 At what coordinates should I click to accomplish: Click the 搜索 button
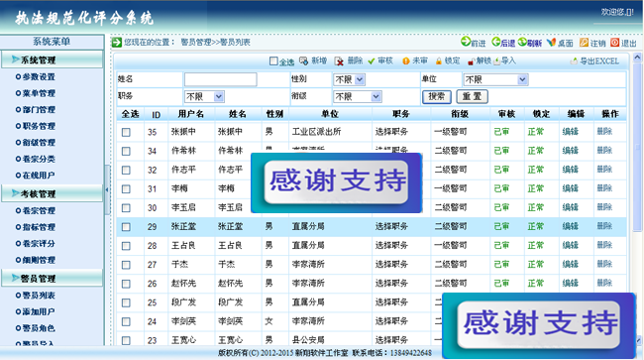point(437,96)
